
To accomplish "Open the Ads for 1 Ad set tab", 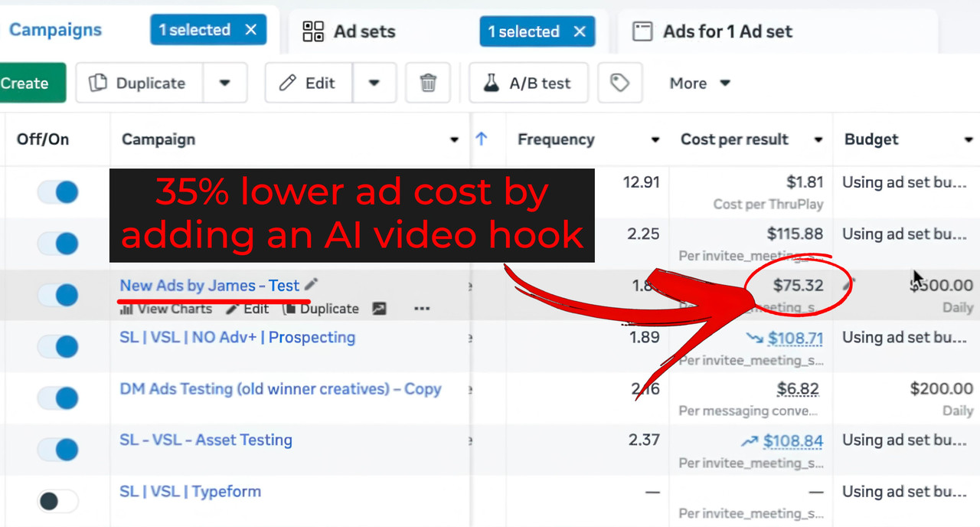I will [727, 31].
